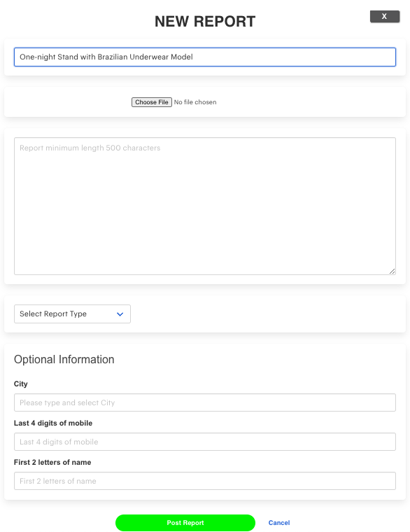Focus the First 2 letters of name field
This screenshot has height=532, width=410.
pyautogui.click(x=205, y=481)
